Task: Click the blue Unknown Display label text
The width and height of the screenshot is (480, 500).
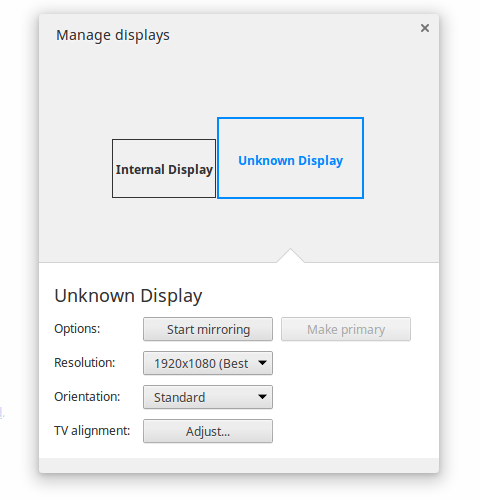Action: click(x=290, y=161)
